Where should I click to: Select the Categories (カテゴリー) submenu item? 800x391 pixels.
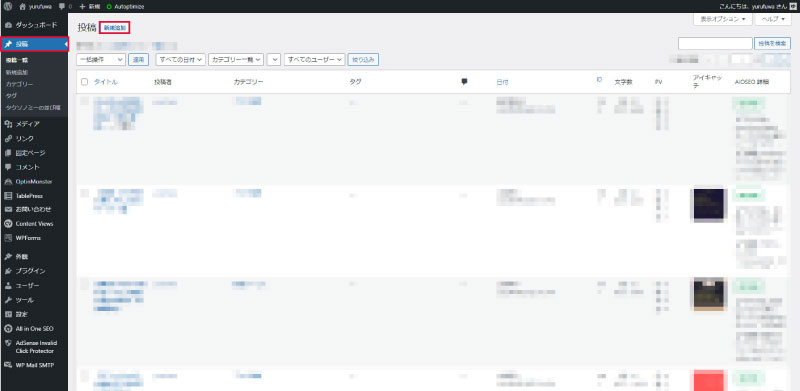pos(19,84)
